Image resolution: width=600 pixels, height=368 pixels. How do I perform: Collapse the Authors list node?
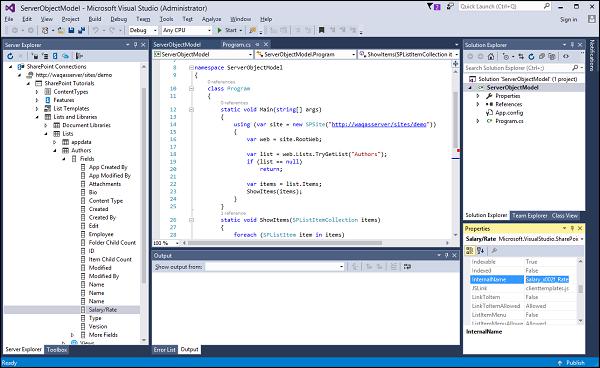pyautogui.click(x=55, y=150)
